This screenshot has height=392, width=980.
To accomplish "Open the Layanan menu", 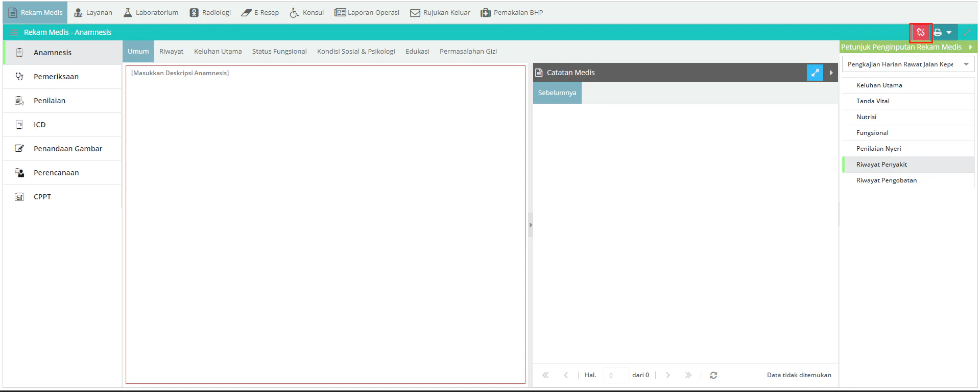I will pyautogui.click(x=93, y=12).
